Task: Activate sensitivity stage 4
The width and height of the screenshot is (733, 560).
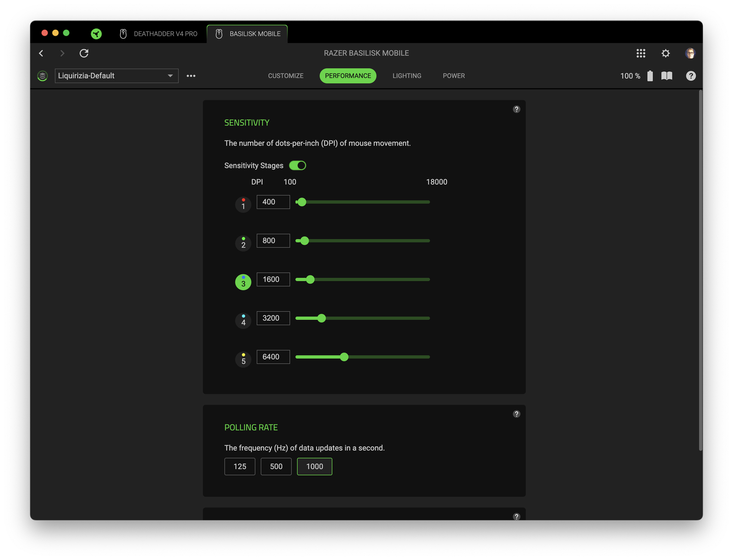Action: tap(243, 321)
